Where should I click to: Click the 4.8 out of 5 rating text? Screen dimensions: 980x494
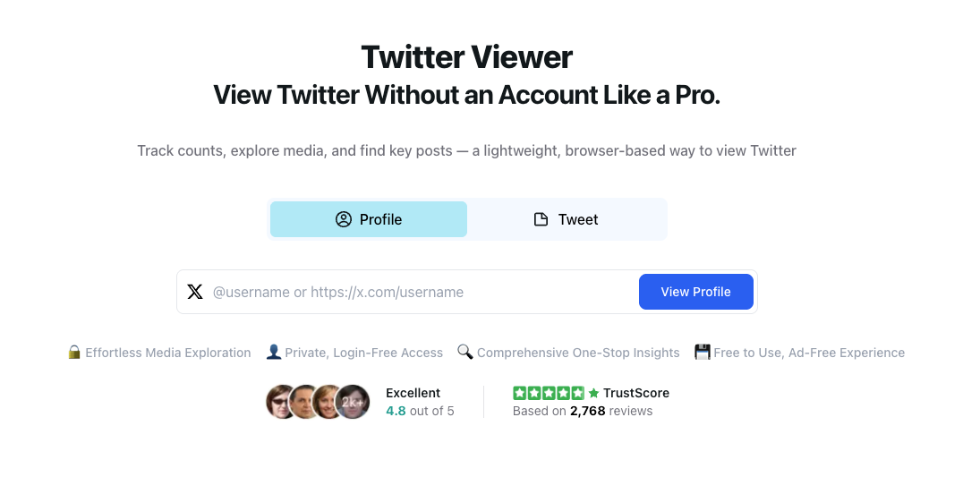[x=420, y=411]
